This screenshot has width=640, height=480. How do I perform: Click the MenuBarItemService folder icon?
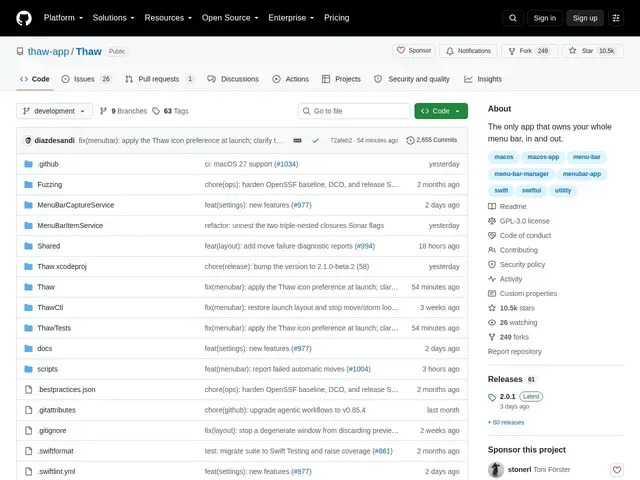coord(28,225)
